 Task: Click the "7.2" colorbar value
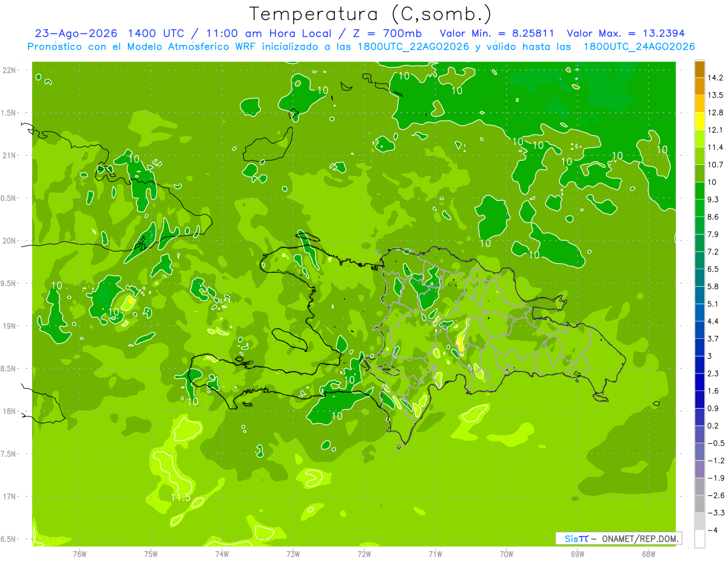pyautogui.click(x=714, y=252)
